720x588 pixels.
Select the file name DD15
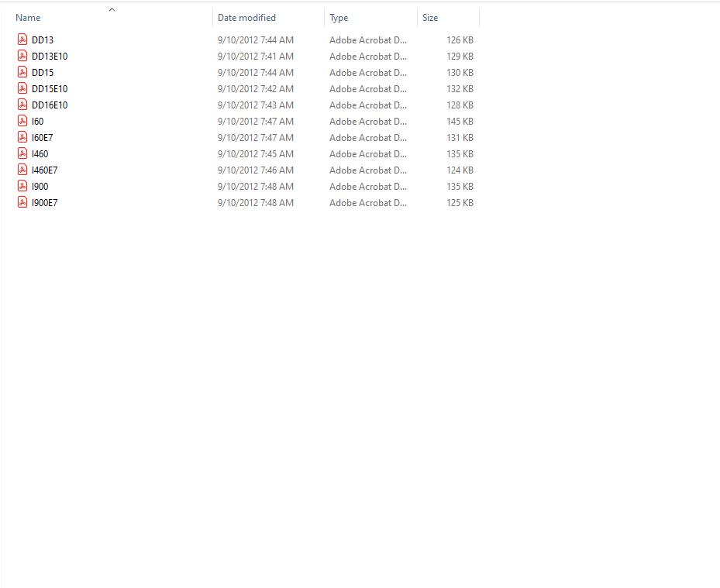[43, 73]
